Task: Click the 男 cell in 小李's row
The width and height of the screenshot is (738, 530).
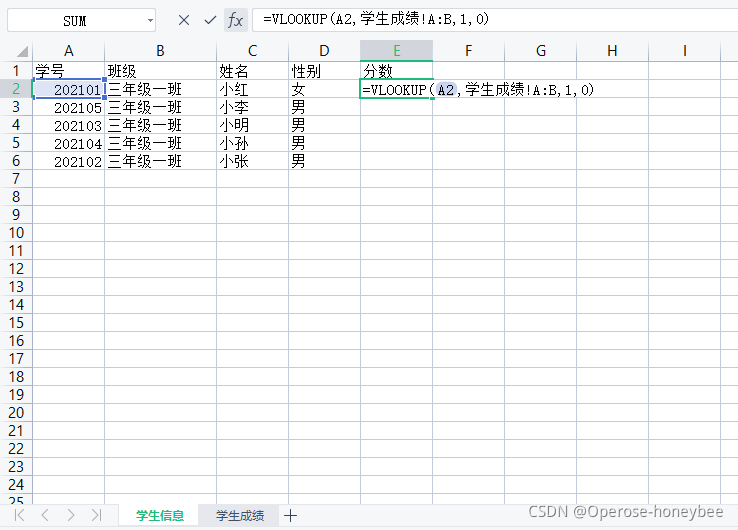Action: [x=324, y=107]
